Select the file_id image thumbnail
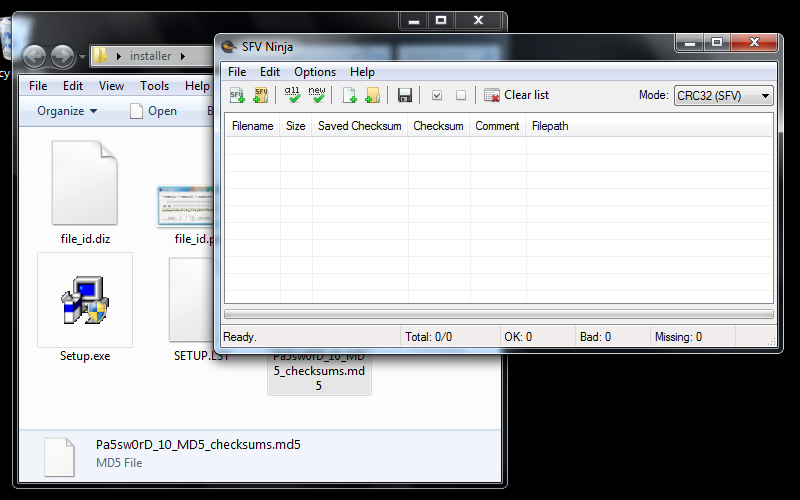The width and height of the screenshot is (800, 500). (186, 206)
